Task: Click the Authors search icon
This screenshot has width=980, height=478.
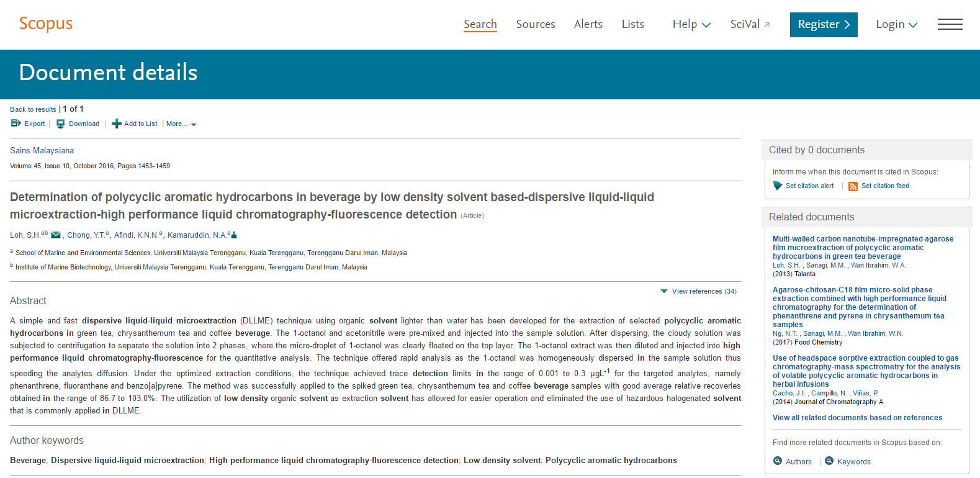Action: [x=778, y=461]
